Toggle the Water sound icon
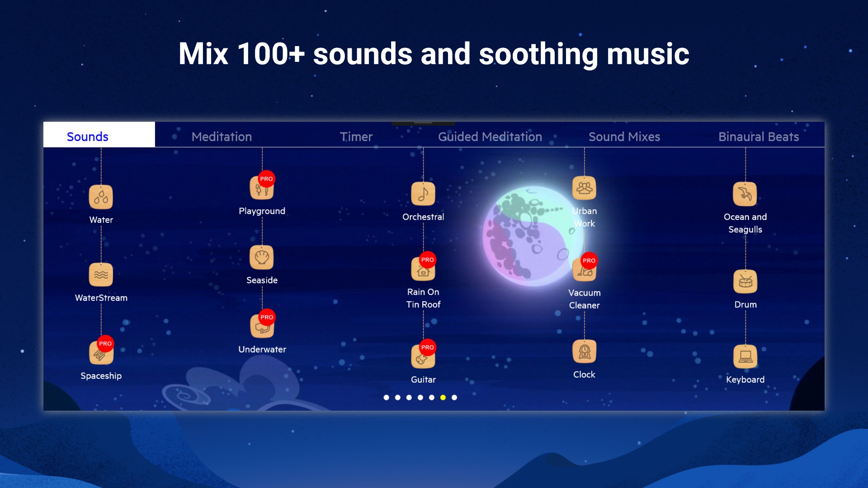This screenshot has height=488, width=868. [101, 197]
